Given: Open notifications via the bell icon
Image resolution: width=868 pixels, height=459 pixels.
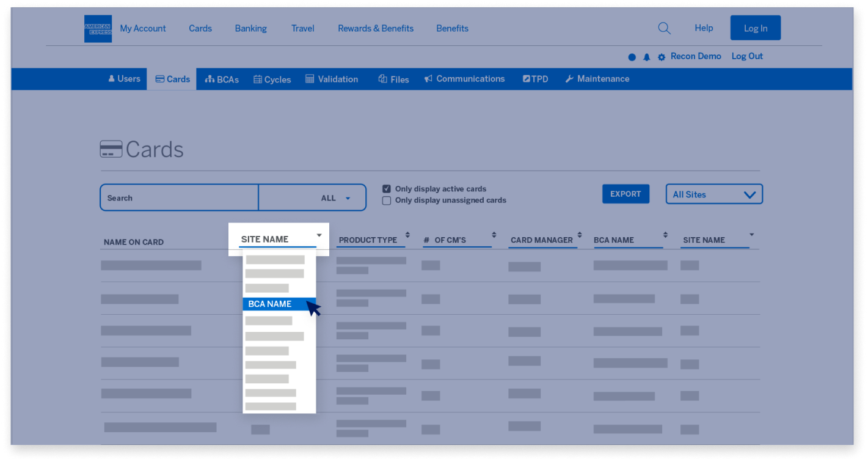Looking at the screenshot, I should (647, 56).
